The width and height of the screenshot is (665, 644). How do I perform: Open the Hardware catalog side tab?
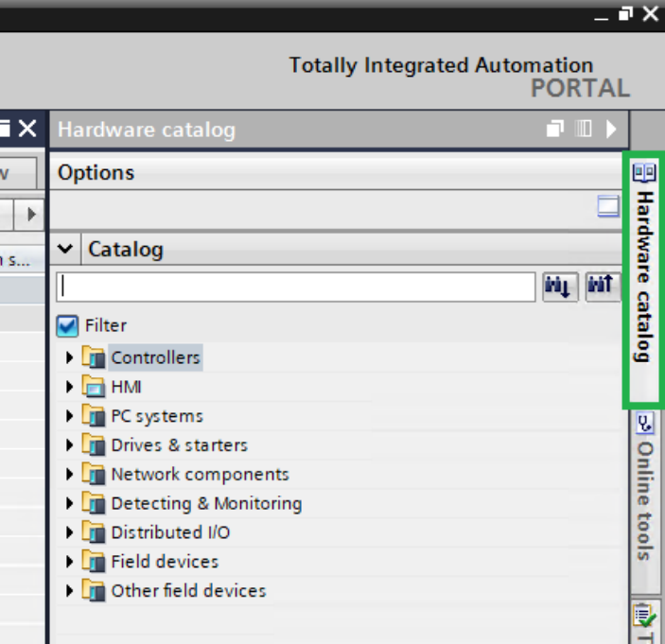[644, 280]
